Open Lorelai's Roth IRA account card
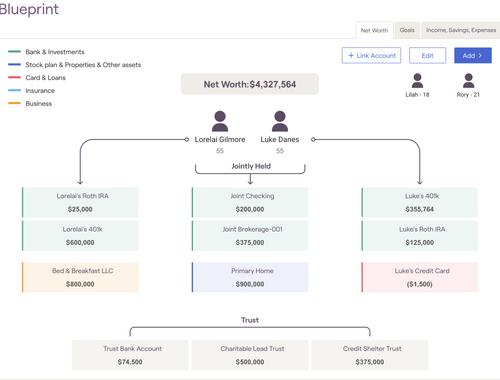500x380 pixels. pos(80,202)
